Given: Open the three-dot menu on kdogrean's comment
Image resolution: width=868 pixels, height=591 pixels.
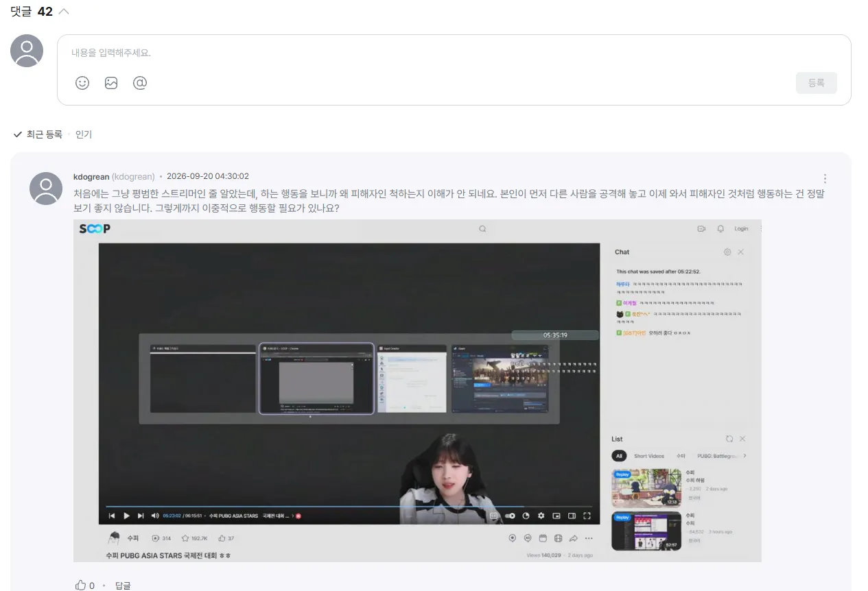Looking at the screenshot, I should tap(825, 178).
